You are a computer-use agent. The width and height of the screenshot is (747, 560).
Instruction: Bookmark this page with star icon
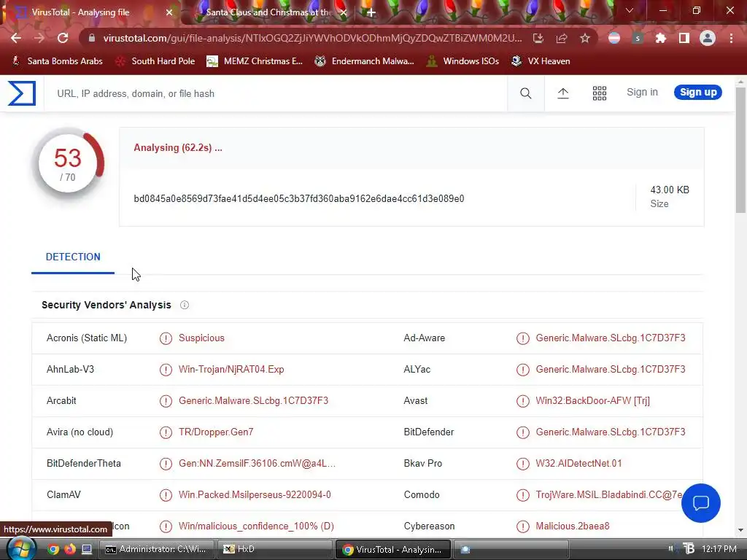(x=585, y=38)
